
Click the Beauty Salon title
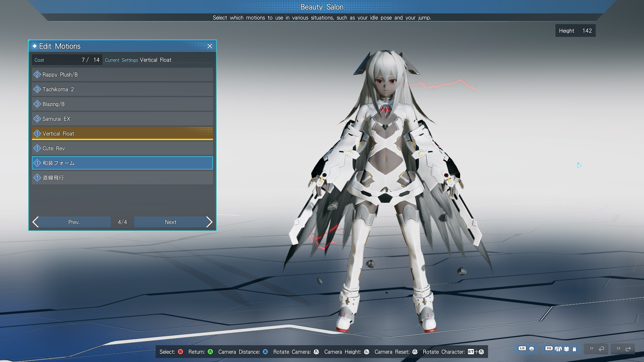pos(322,7)
